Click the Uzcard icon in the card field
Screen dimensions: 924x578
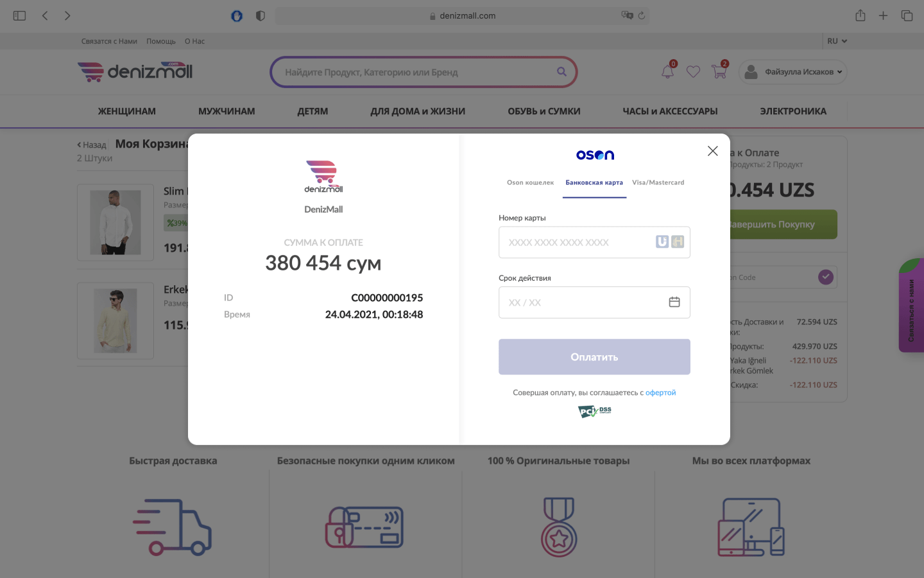pos(662,241)
